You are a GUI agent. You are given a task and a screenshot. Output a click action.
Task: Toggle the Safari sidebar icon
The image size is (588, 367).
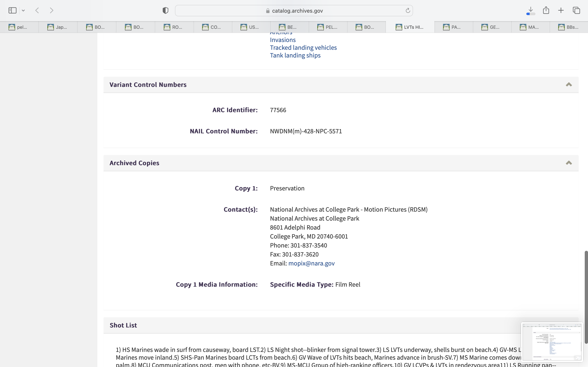[x=12, y=10]
